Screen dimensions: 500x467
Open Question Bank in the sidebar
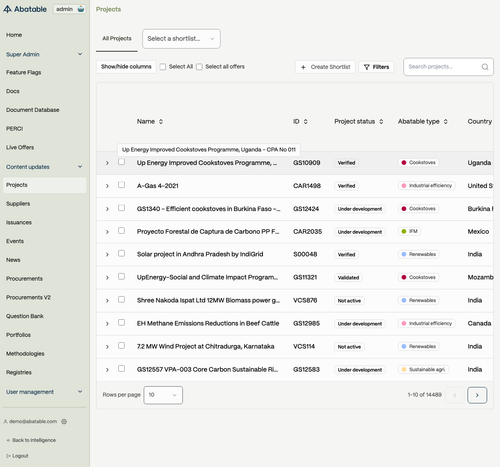pyautogui.click(x=25, y=316)
